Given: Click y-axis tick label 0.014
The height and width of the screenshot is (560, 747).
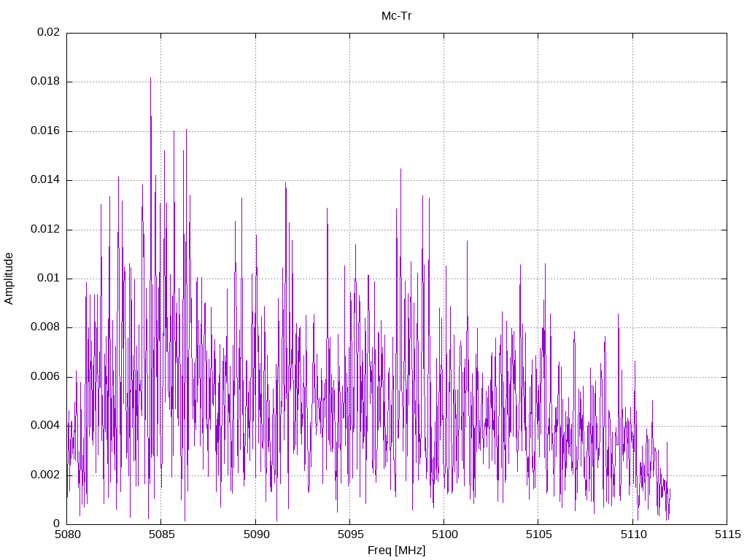Looking at the screenshot, I should (x=46, y=180).
